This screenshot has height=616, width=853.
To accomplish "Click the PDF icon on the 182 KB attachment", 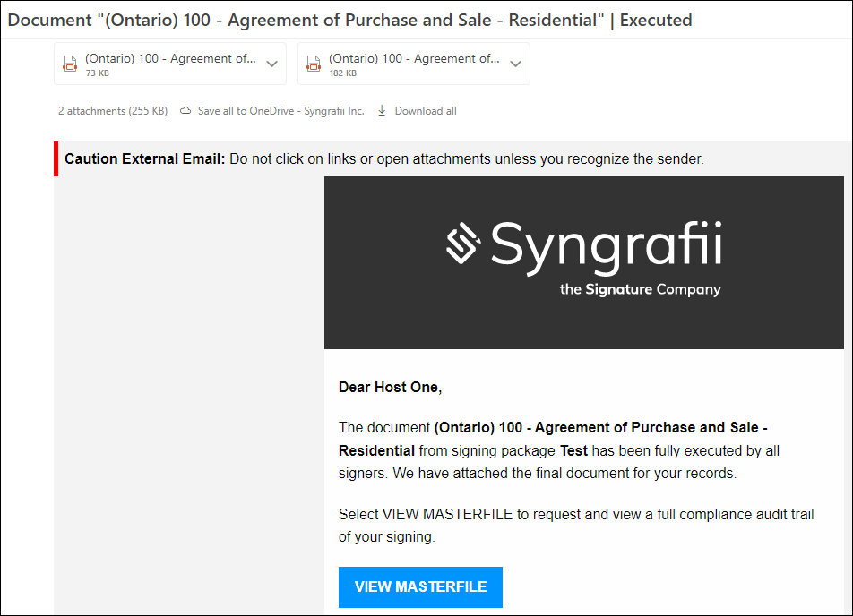I will coord(314,64).
